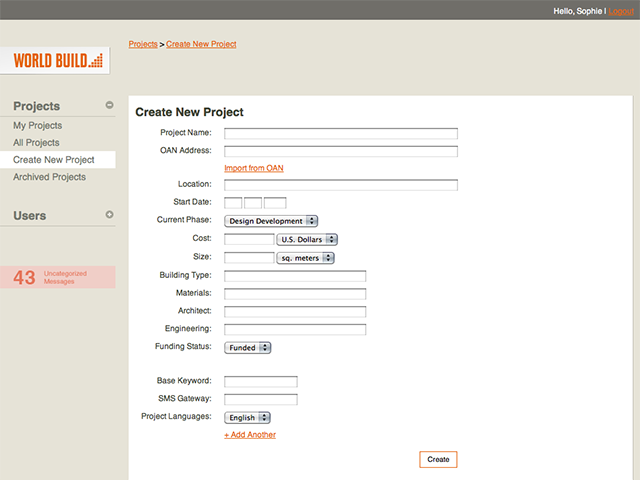
Task: Click the Create New Project breadcrumb
Action: pyautogui.click(x=201, y=44)
